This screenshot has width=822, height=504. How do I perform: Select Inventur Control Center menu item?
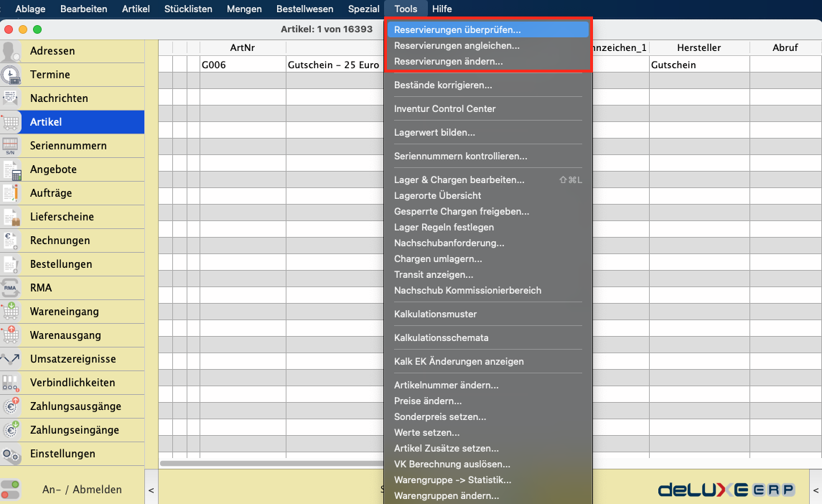[444, 109]
